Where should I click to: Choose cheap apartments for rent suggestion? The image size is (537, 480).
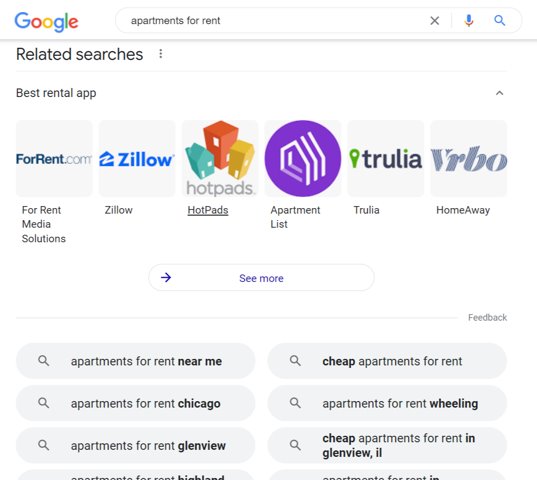[387, 361]
